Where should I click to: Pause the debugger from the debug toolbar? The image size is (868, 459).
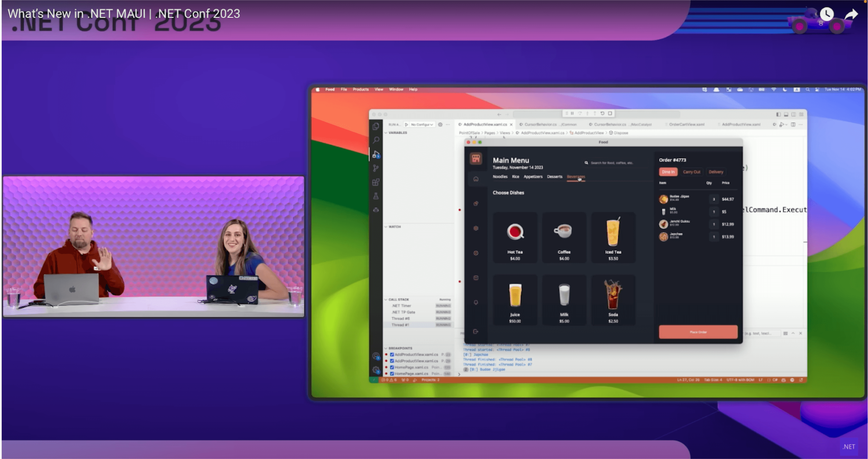click(572, 113)
